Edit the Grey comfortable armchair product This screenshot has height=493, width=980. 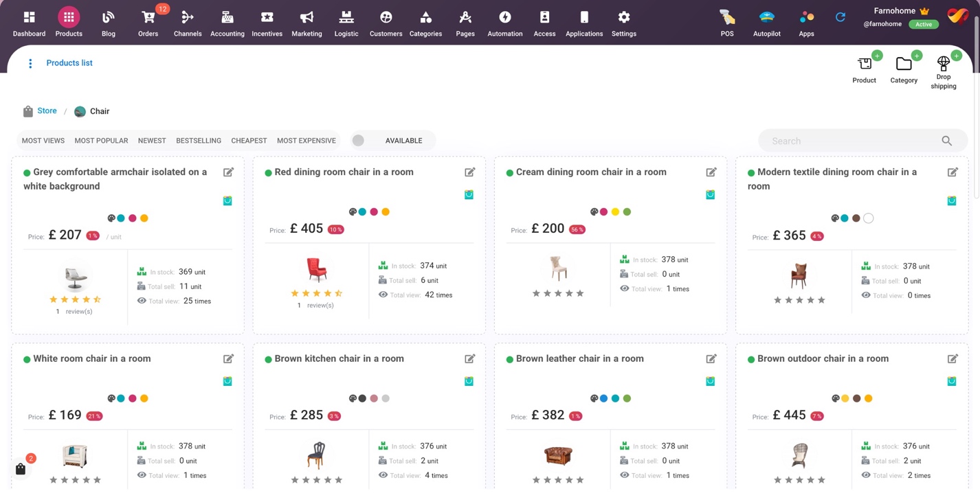(x=228, y=172)
